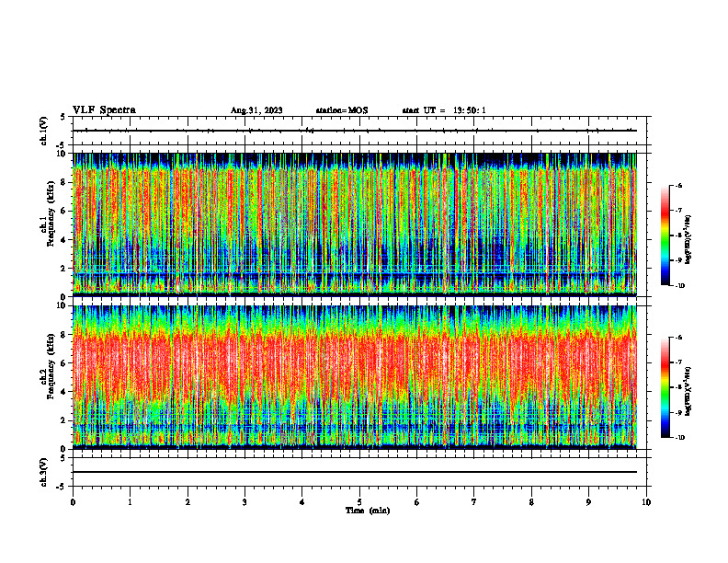Click the '-7' label on ch.2 colorbar
This screenshot has width=728, height=563.
[x=678, y=362]
